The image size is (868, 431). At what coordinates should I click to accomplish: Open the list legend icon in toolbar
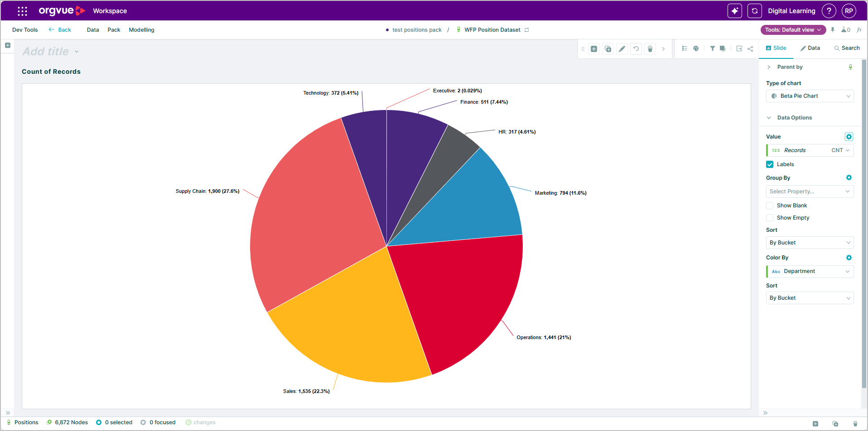point(685,48)
